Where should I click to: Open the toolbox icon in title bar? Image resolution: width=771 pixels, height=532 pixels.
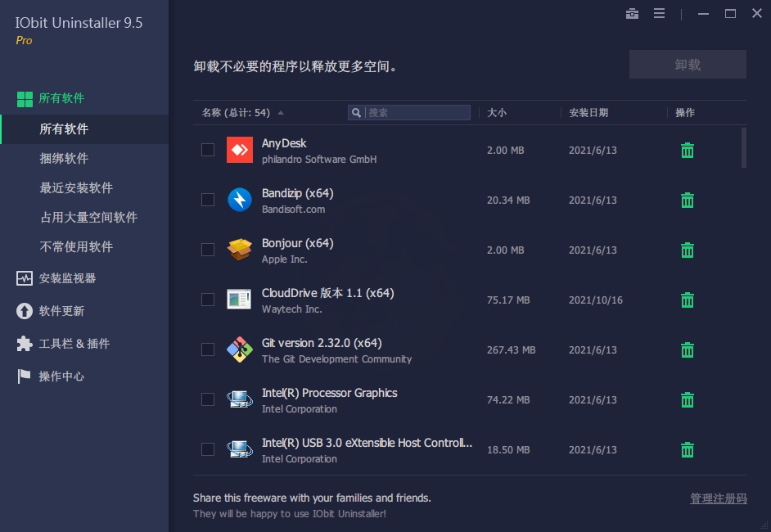click(632, 14)
